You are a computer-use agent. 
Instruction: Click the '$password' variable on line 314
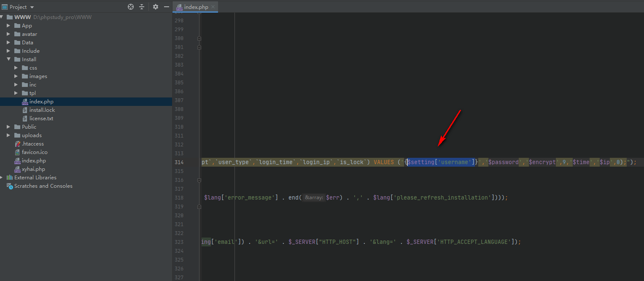coord(504,162)
